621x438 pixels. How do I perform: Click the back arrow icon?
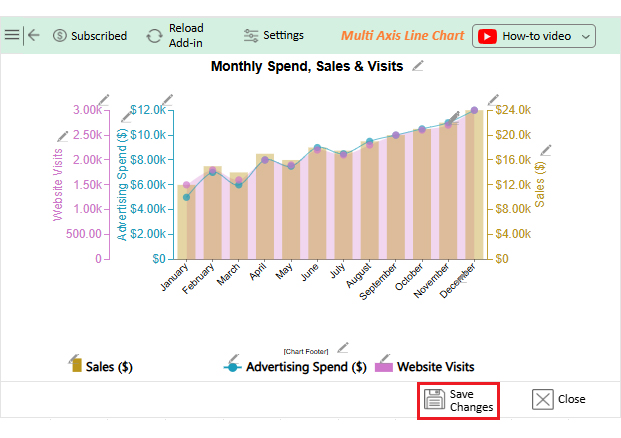(34, 35)
